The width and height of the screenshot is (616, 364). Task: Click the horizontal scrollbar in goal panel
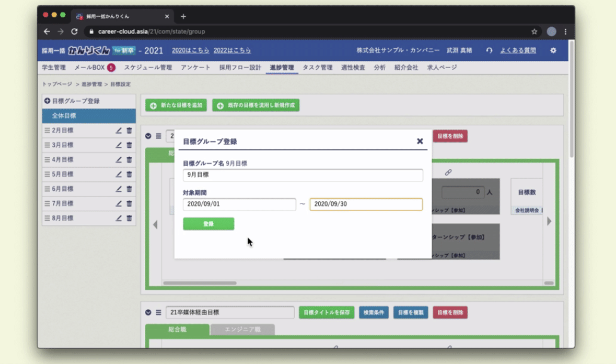[199, 283]
